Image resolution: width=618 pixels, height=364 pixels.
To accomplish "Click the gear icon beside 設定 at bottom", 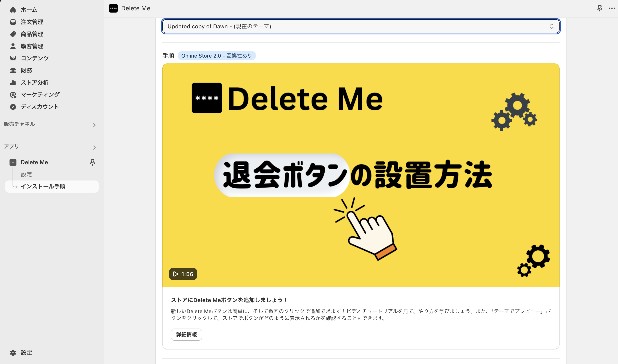I will [x=13, y=353].
